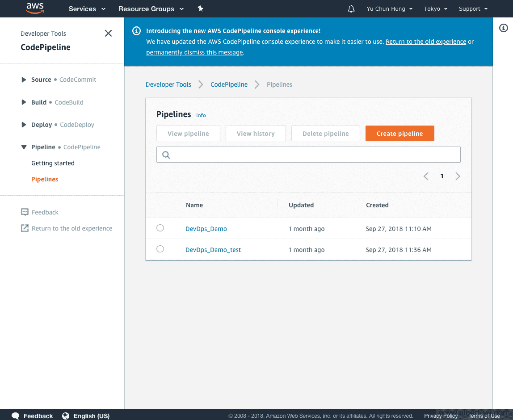Image resolution: width=513 pixels, height=420 pixels.
Task: Open the DevDps_Demo pipeline link
Action: click(206, 229)
